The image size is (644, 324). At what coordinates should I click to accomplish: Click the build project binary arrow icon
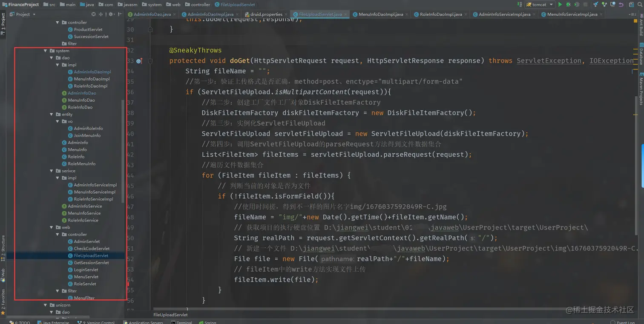pyautogui.click(x=520, y=4)
